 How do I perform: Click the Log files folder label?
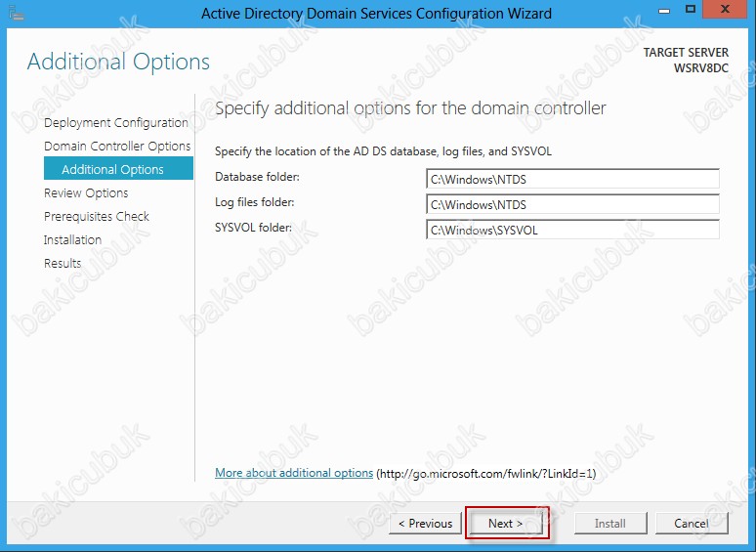255,202
